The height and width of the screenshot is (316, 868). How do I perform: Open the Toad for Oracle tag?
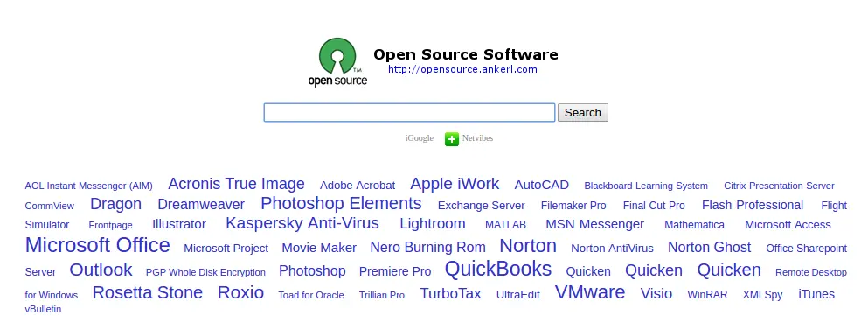coord(311,296)
